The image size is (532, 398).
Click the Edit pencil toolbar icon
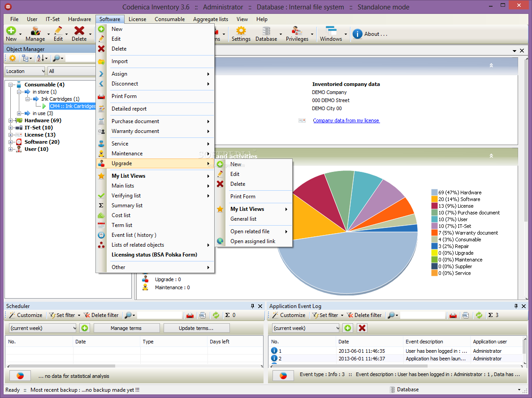58,31
